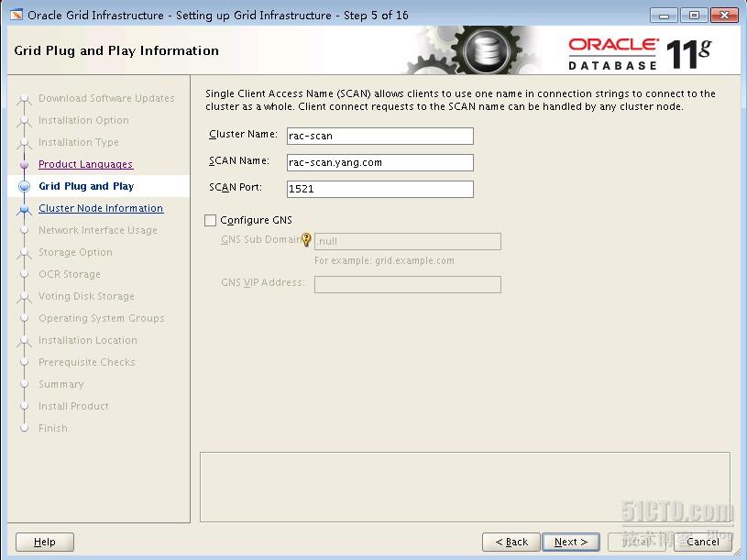Click the Summary step
This screenshot has width=747, height=560.
(x=61, y=384)
